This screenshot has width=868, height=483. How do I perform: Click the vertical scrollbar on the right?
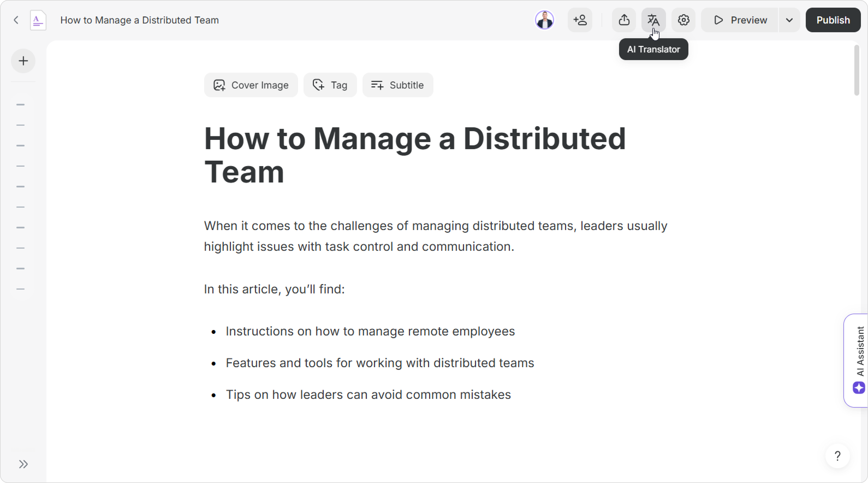point(857,71)
